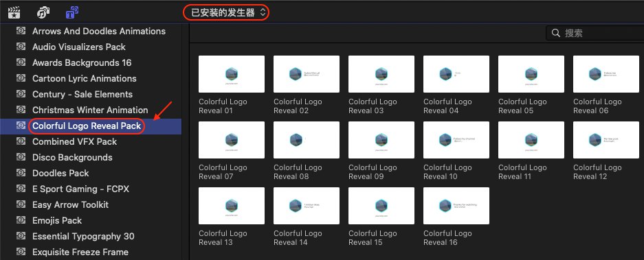The image size is (644, 260).
Task: Click generator icon beside Arrows And Doodles Animations
Action: click(x=21, y=31)
